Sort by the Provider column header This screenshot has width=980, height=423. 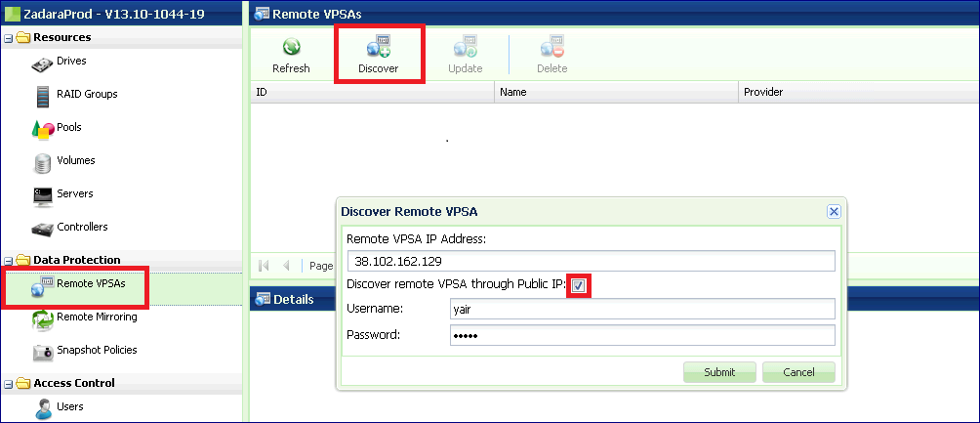(859, 92)
